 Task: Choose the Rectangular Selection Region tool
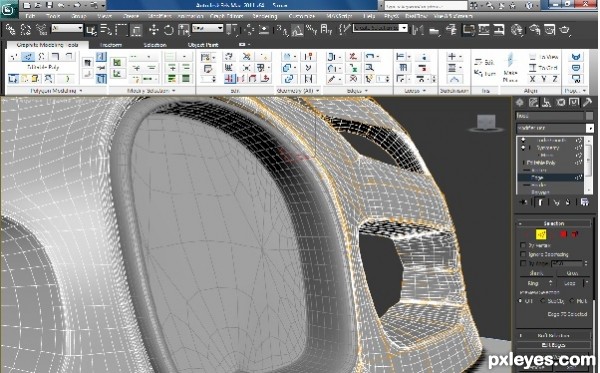tap(121, 30)
